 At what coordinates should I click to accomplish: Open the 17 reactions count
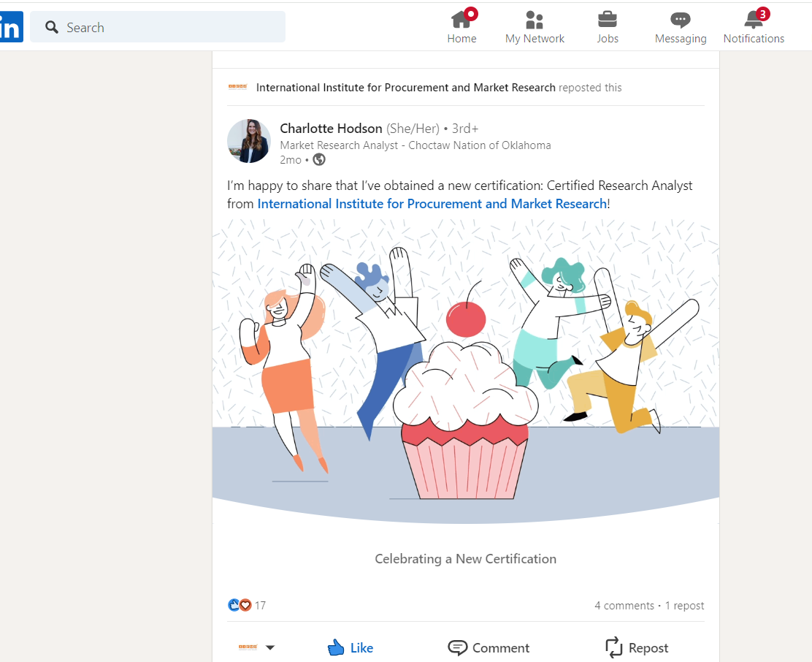coord(260,606)
